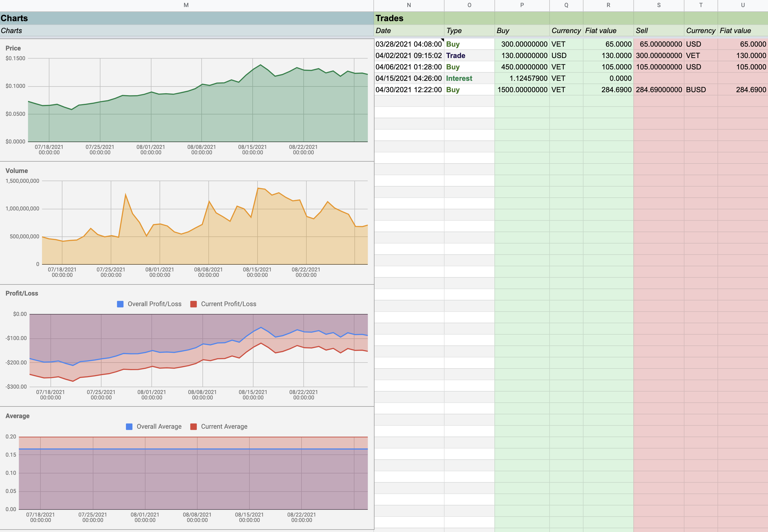Click the blue Overall Average legend swatch
Viewport: 768px width, 532px height.
129,427
